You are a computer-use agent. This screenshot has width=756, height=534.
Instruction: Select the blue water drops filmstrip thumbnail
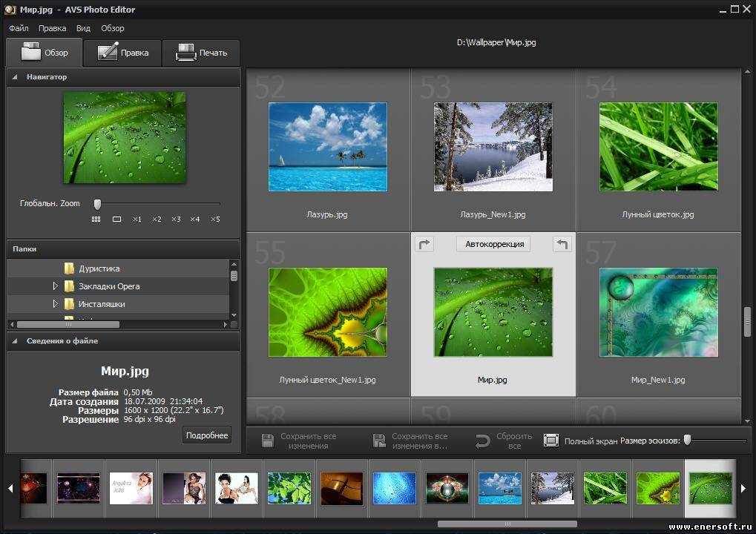[395, 488]
